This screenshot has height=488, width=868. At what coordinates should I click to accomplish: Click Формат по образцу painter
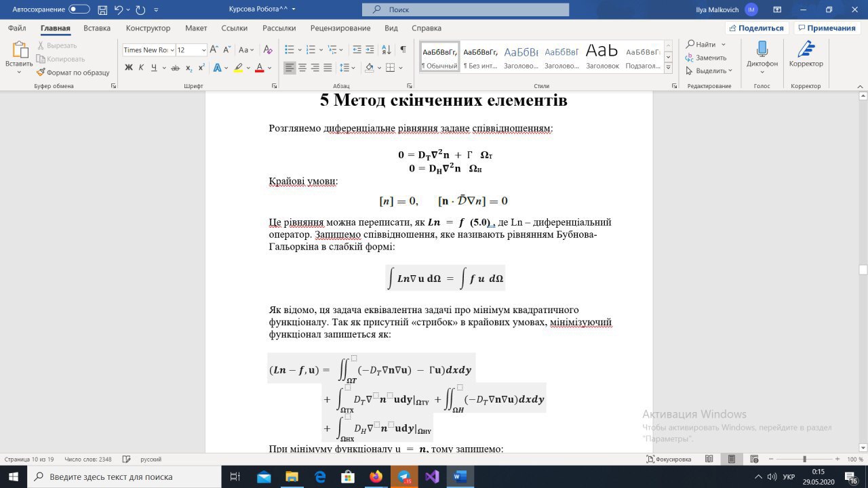tap(73, 73)
